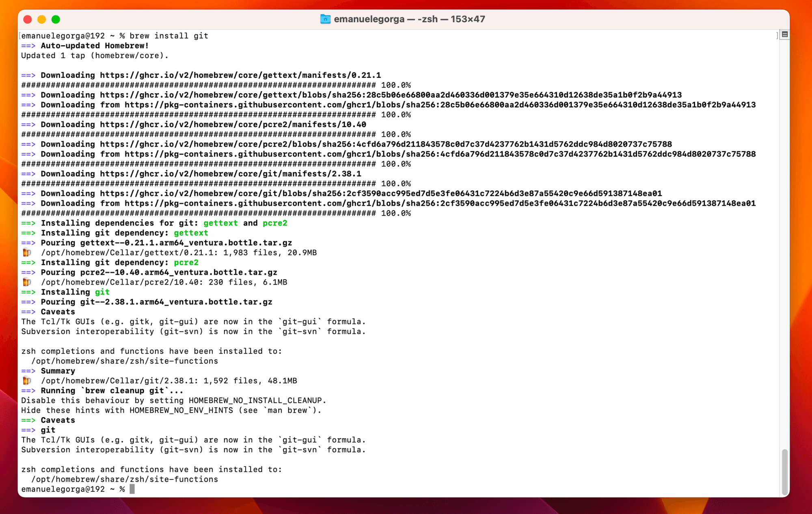The image size is (812, 514).
Task: Click the pkg-containers URL ending in 75788
Action: pos(440,154)
